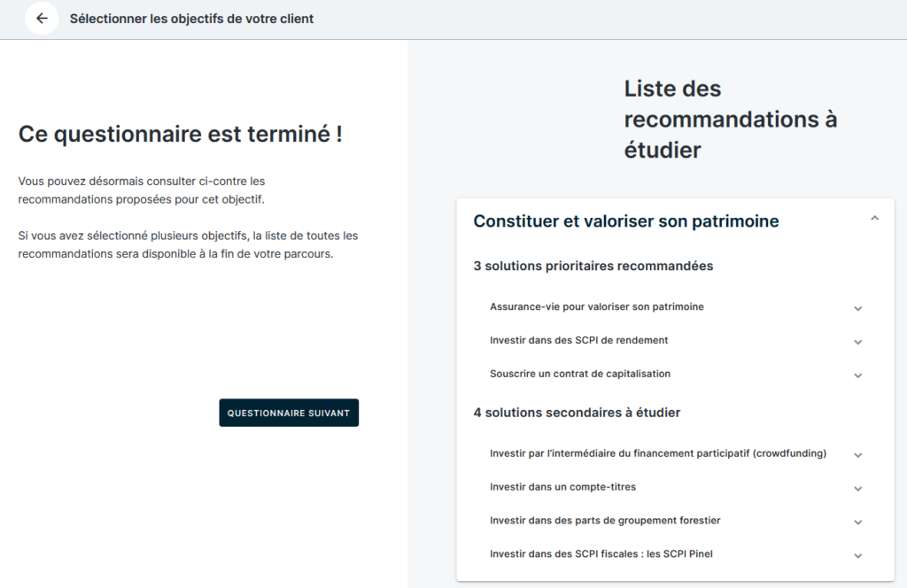907x588 pixels.
Task: Expand the Assurance-vie chevron arrow
Action: (x=857, y=308)
